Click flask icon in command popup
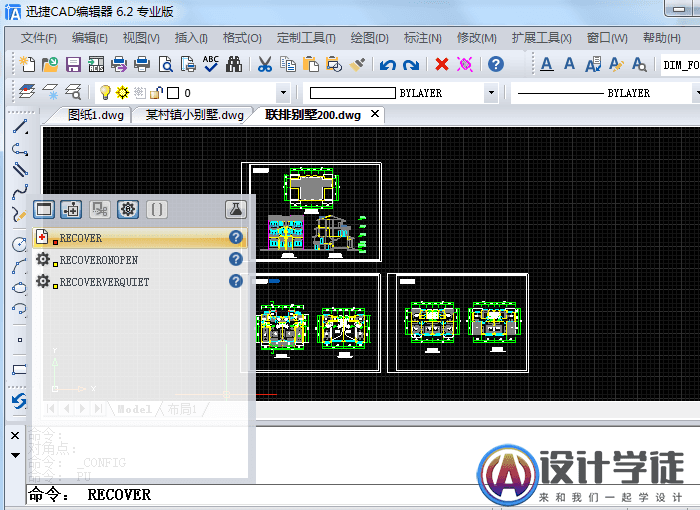 coord(236,209)
